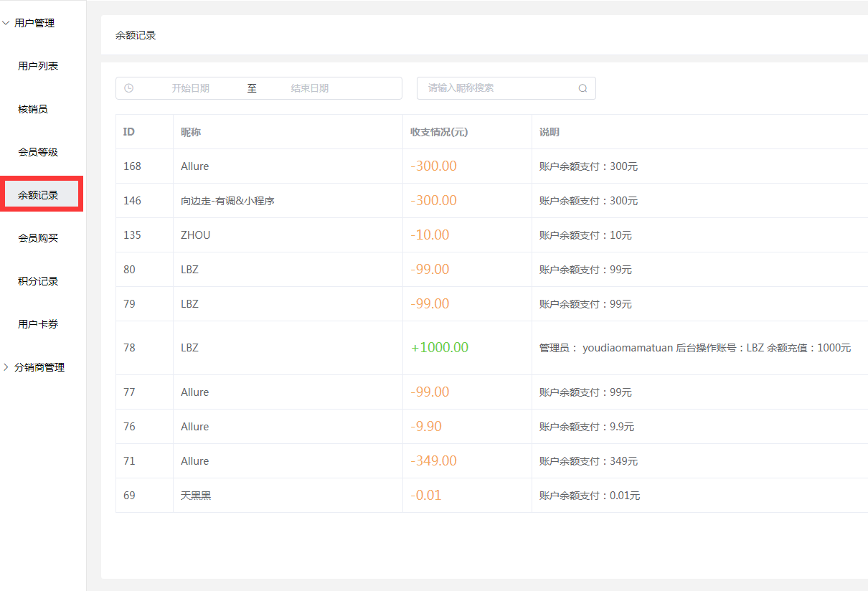The width and height of the screenshot is (868, 591).
Task: Select 余额记录 in the sidebar
Action: tap(38, 195)
